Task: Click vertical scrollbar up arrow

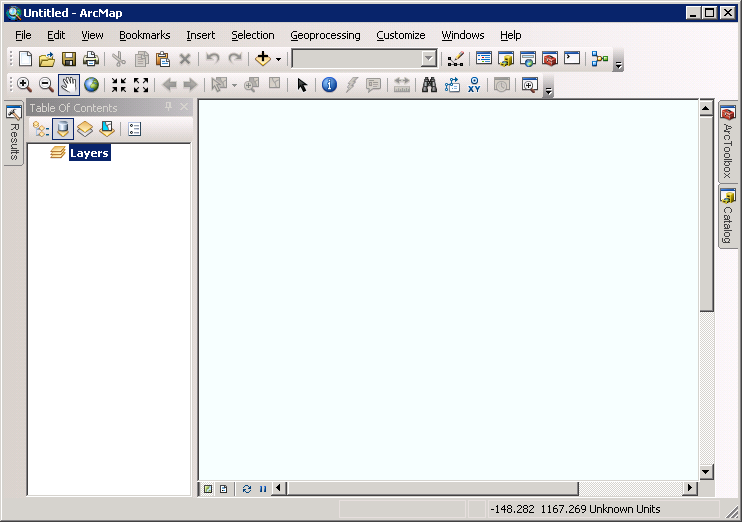Action: 706,108
